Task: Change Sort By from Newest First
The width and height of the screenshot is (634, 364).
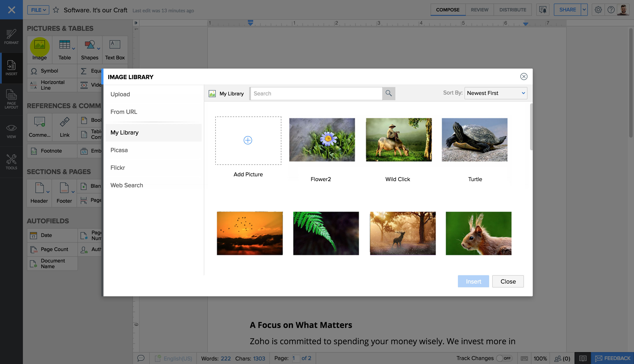Action: [x=495, y=93]
